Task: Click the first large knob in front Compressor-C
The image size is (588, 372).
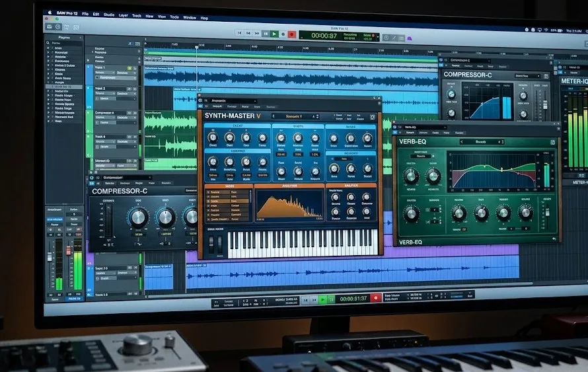Action: click(x=138, y=217)
